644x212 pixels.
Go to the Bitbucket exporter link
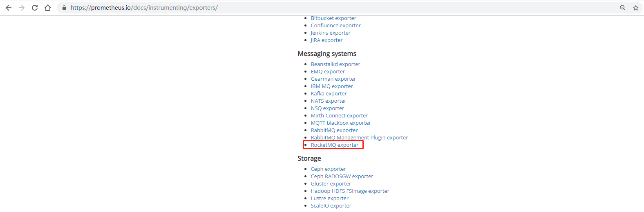click(333, 18)
